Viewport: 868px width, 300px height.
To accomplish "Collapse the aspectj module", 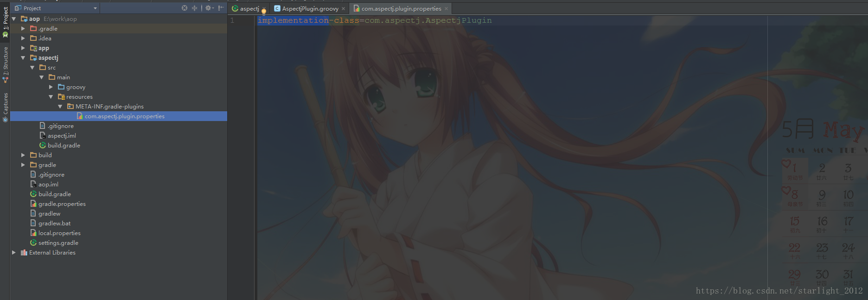I will (23, 58).
